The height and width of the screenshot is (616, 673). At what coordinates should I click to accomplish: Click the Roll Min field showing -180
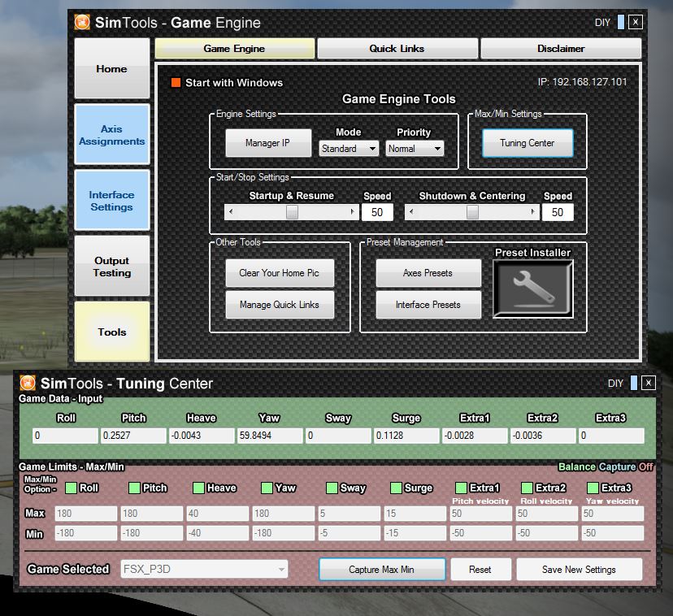[x=86, y=533]
